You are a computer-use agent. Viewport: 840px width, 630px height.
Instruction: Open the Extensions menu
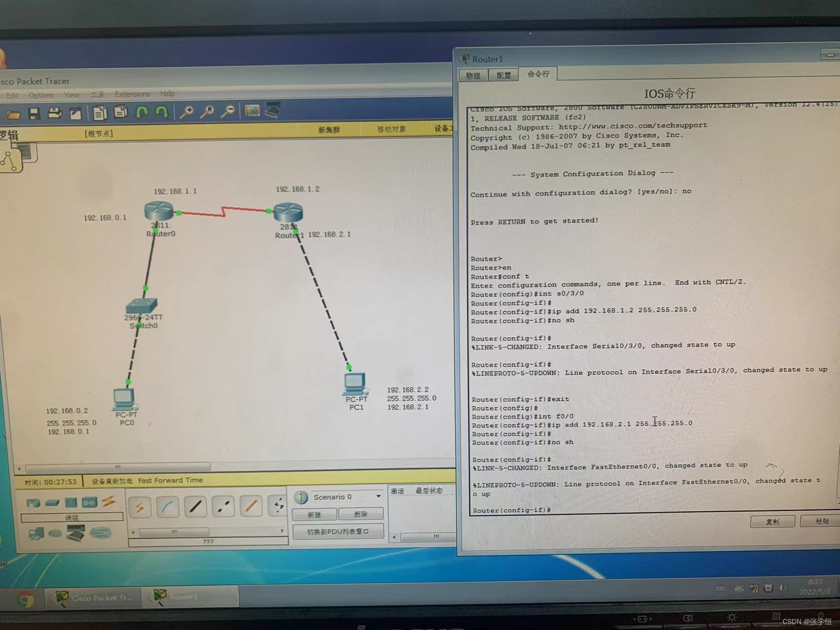pos(132,94)
